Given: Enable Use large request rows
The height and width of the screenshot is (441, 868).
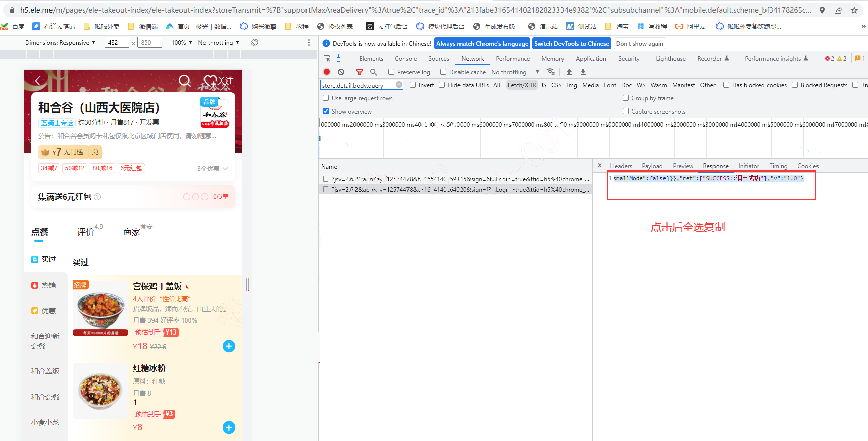Looking at the screenshot, I should pyautogui.click(x=326, y=98).
